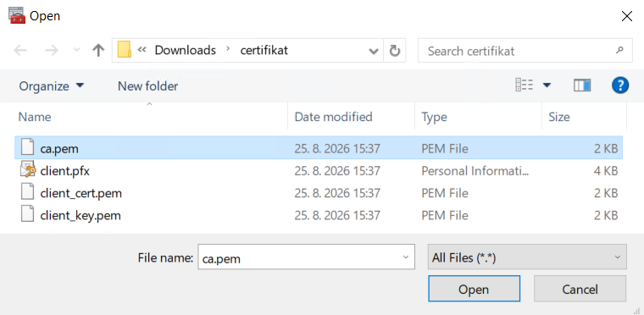This screenshot has width=644, height=315.
Task: Refresh the certifikat folder view
Action: (395, 51)
